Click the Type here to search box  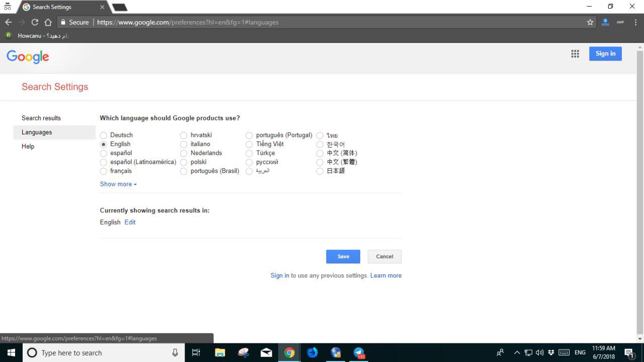pyautogui.click(x=103, y=352)
